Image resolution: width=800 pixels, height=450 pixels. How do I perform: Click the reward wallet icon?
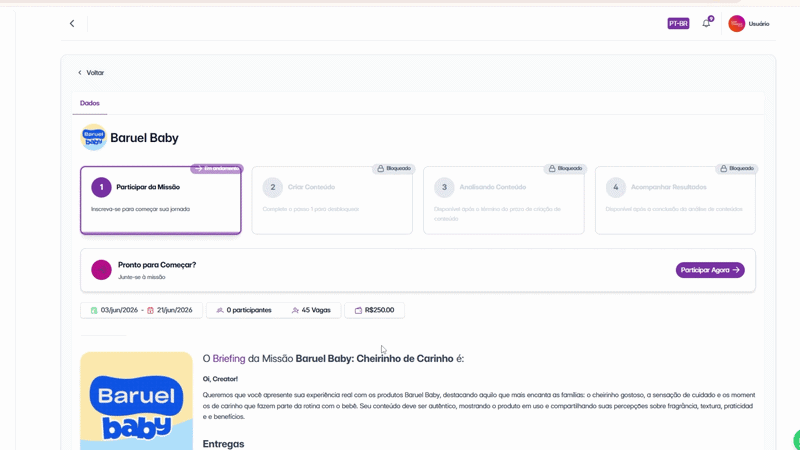pos(358,310)
